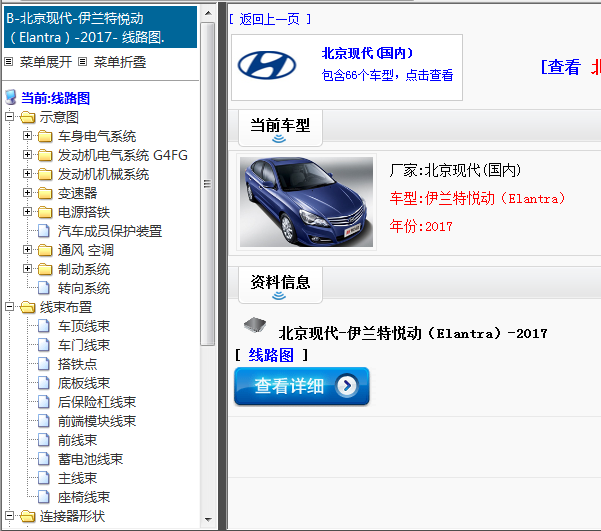
Task: Click the 查看详细 button
Action: click(x=302, y=386)
